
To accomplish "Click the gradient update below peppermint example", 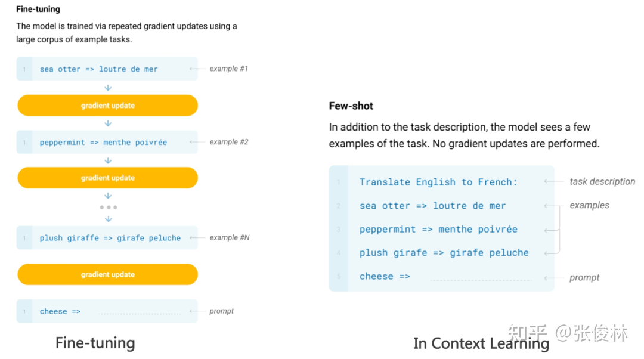I will (x=107, y=178).
